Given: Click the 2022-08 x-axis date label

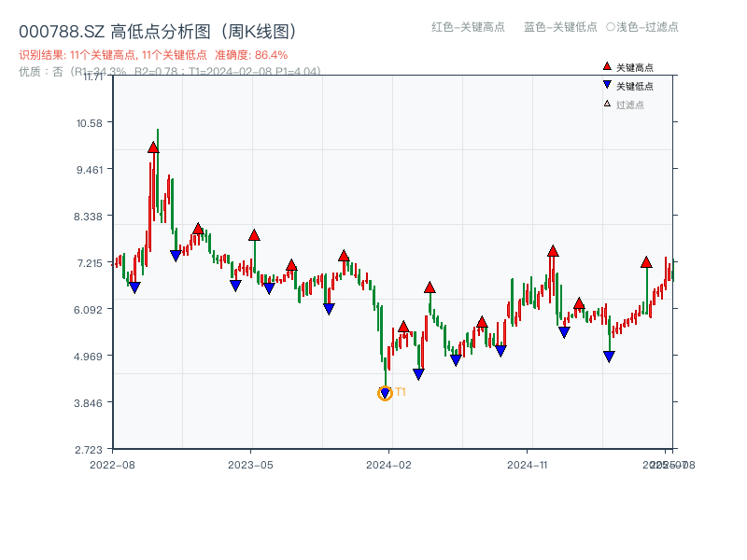Looking at the screenshot, I should pyautogui.click(x=112, y=465).
